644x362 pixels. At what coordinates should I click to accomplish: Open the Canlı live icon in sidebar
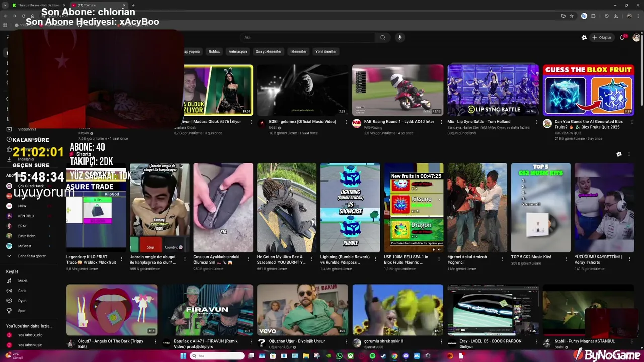[9, 291]
